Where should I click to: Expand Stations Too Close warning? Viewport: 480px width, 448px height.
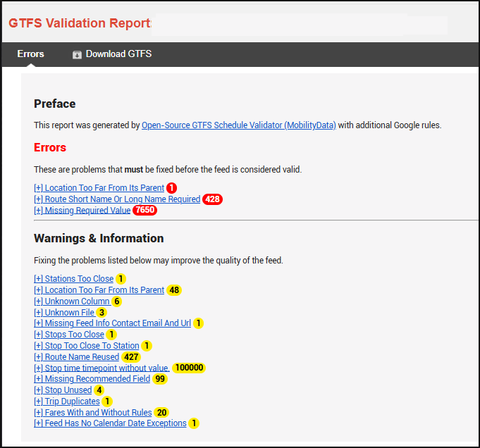point(74,279)
